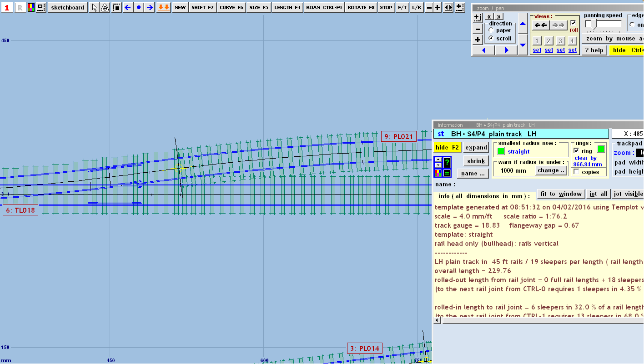Go to previous view with double left arrows
Viewport: 644px width, 364px height.
(x=541, y=25)
